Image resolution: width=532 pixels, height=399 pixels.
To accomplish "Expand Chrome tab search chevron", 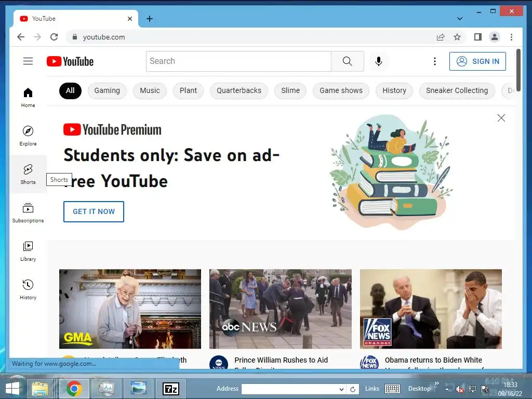I will pyautogui.click(x=460, y=19).
